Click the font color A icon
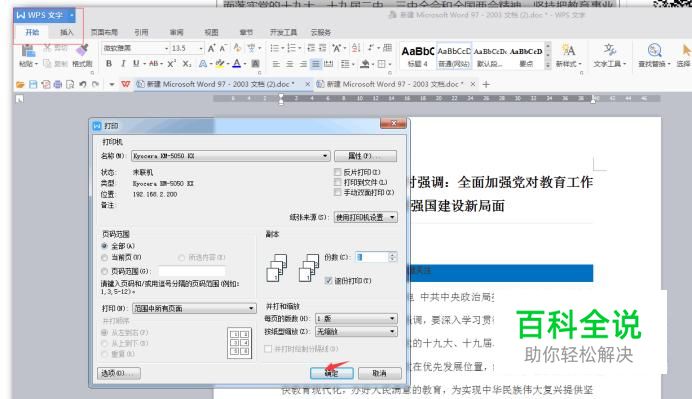Screen dimensions: 692x399 237,64
